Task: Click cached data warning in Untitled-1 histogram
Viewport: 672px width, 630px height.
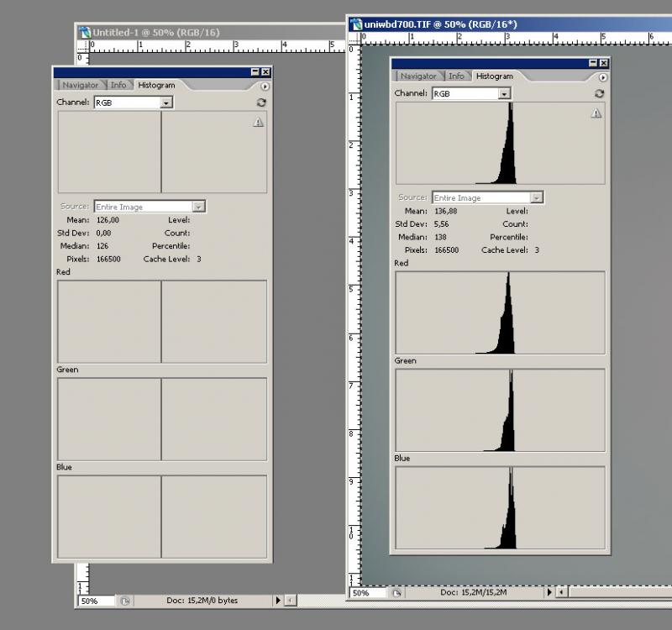Action: click(x=258, y=123)
